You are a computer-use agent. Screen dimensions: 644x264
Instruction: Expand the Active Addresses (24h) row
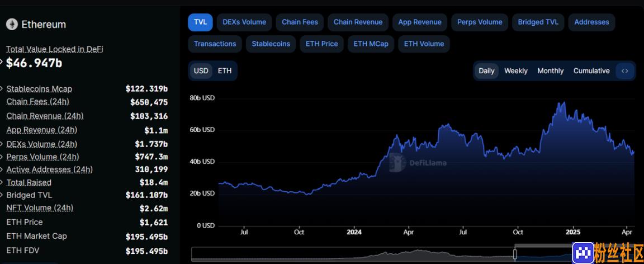click(1, 169)
